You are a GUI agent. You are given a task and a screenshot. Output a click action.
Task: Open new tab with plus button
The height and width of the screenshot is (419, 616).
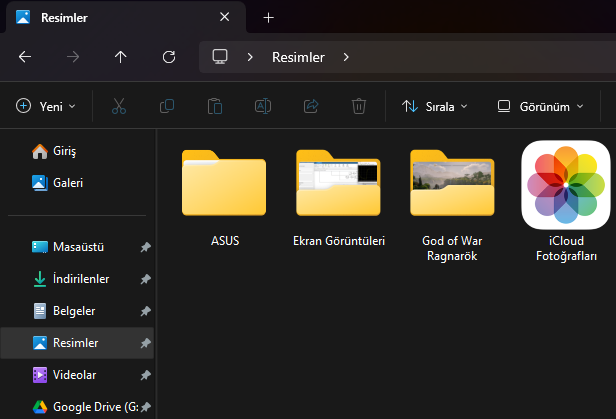268,18
